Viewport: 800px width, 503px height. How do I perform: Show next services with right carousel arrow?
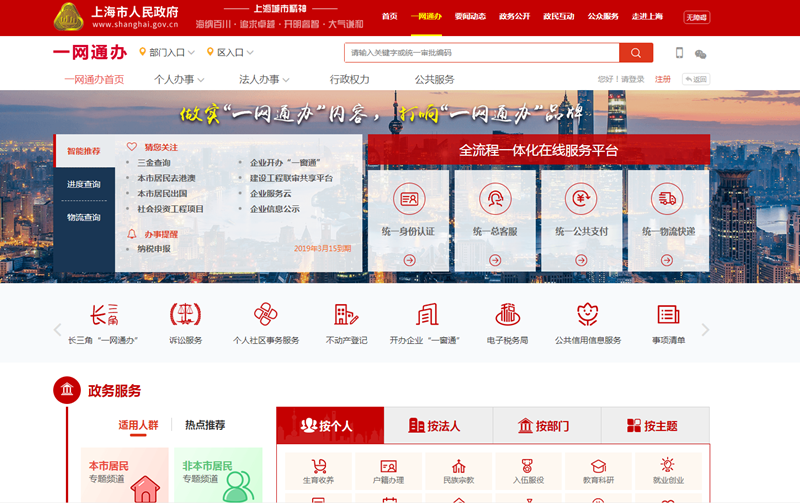coord(705,330)
